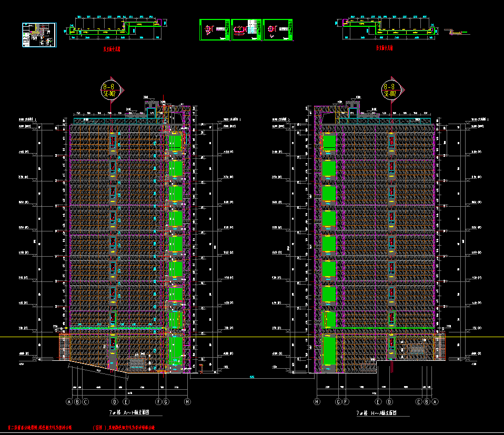
Task: Click the H~A elevation title text
Action: (377, 413)
